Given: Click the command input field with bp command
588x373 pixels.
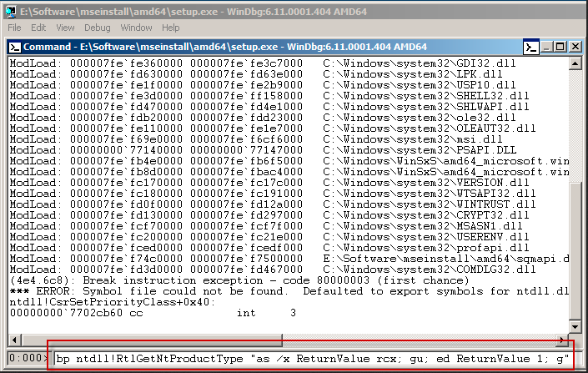Looking at the screenshot, I should click(x=314, y=359).
